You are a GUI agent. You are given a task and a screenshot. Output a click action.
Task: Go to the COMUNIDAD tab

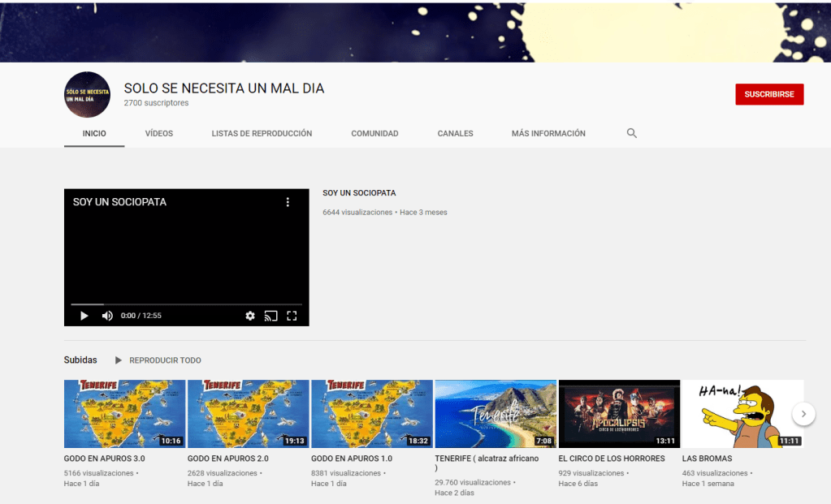pyautogui.click(x=374, y=133)
